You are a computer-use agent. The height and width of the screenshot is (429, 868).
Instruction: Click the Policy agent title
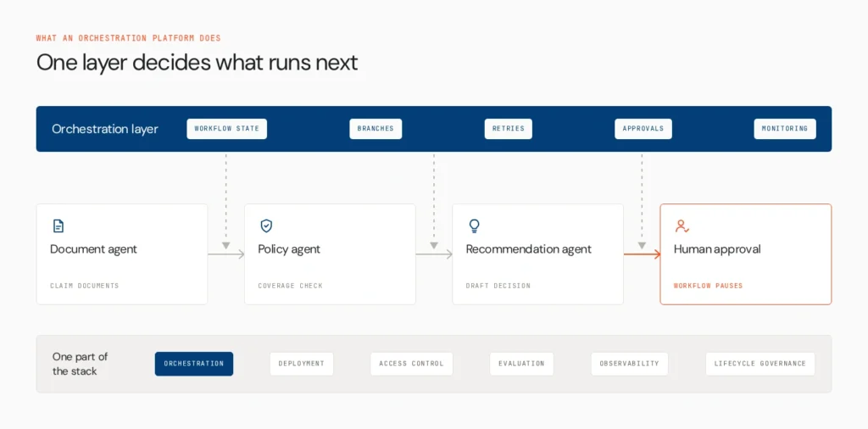click(289, 249)
